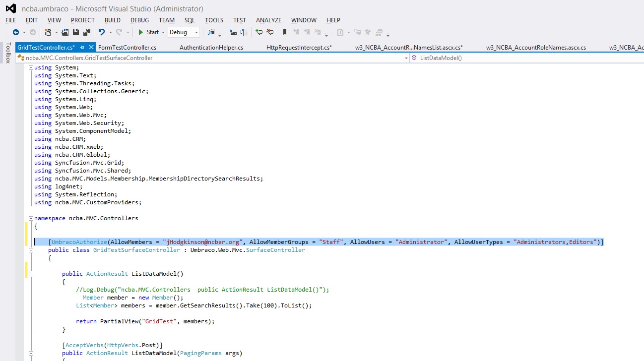Click the commented Log.Debug line
Viewport: 644px width, 361px height.
point(202,290)
